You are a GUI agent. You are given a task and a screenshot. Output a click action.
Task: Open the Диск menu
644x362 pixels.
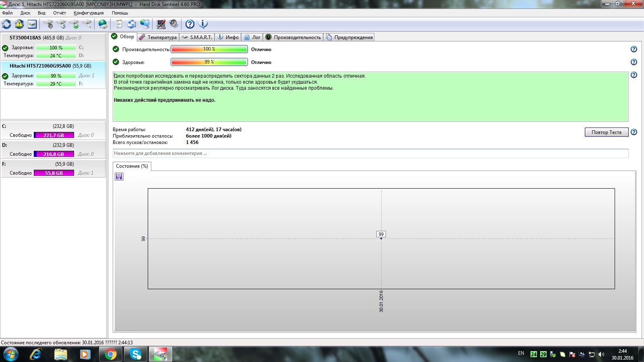pyautogui.click(x=25, y=13)
